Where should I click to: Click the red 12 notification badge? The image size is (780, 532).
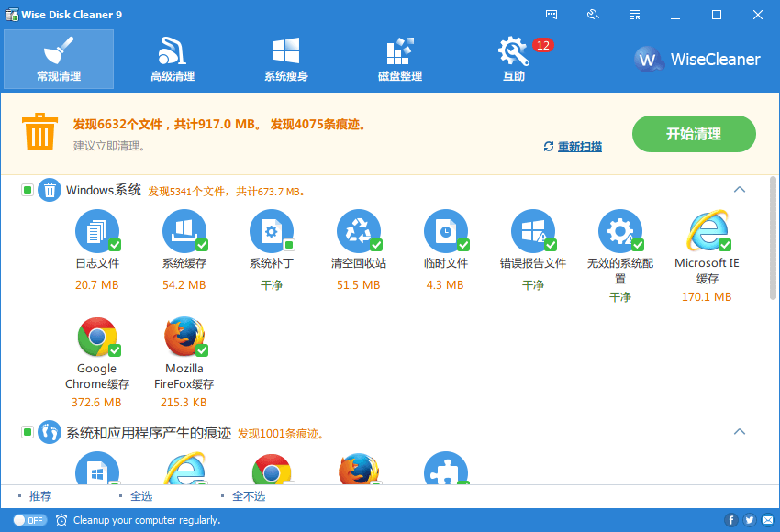click(542, 45)
